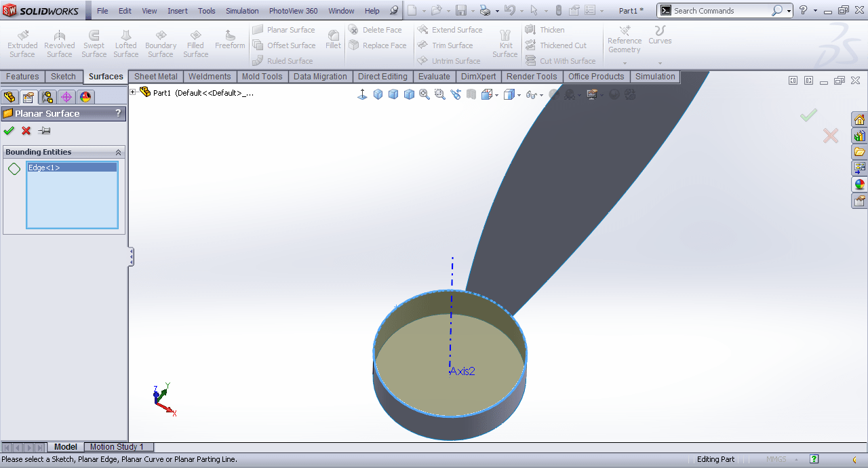Screen dimensions: 868x468
Task: Click the Filled Surface tool
Action: point(195,44)
